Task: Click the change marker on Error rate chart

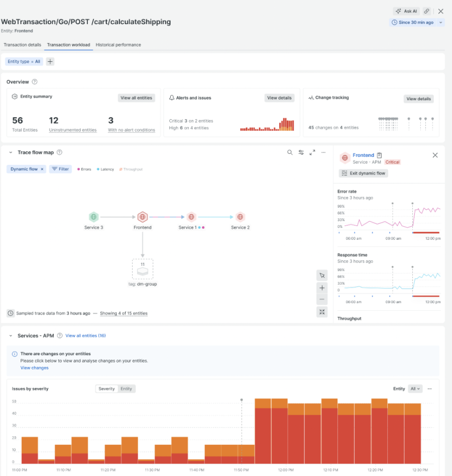Action: click(393, 204)
